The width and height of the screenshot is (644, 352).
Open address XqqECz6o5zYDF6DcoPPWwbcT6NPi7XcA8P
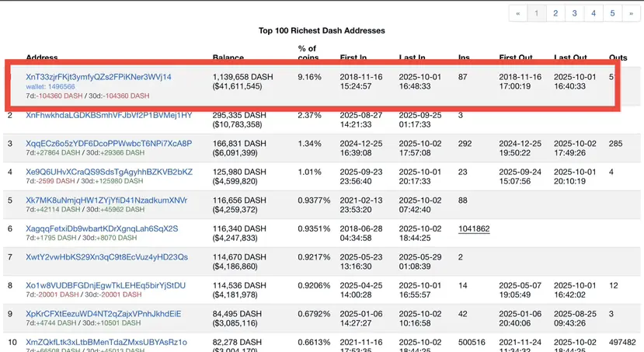click(109, 143)
